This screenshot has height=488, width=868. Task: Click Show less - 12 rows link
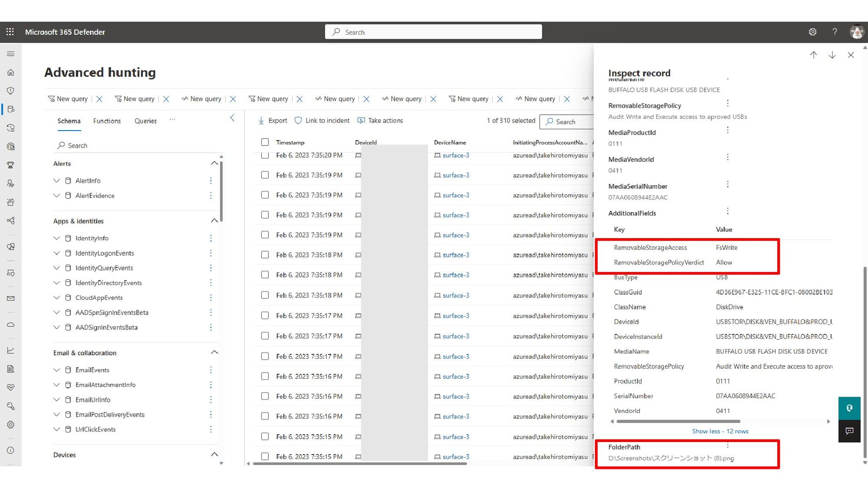[x=720, y=431]
